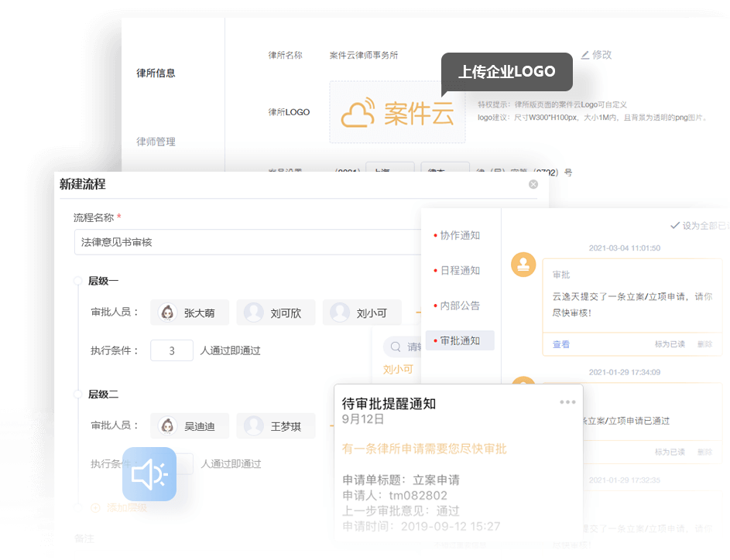Click the 待审批提醒通知 title

[x=389, y=403]
